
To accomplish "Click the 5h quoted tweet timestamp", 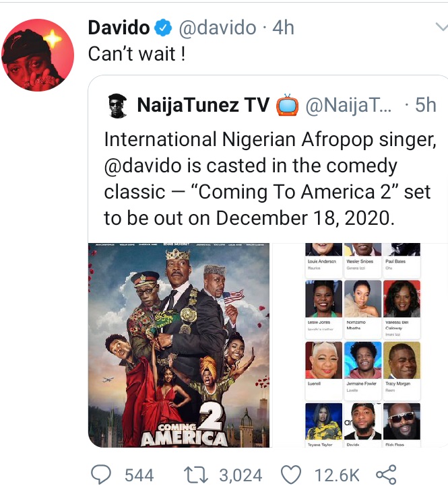I will (424, 105).
